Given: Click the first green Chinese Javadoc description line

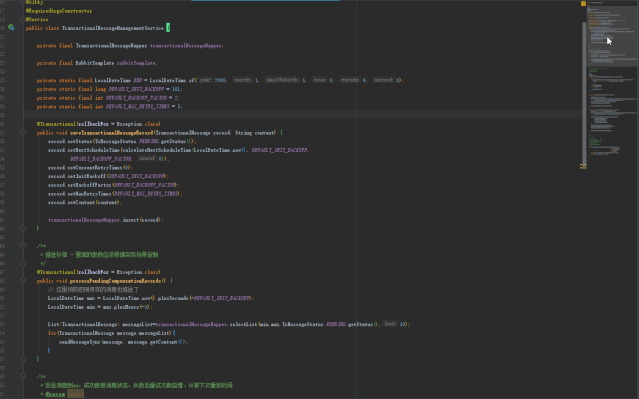Looking at the screenshot, I should (99, 255).
